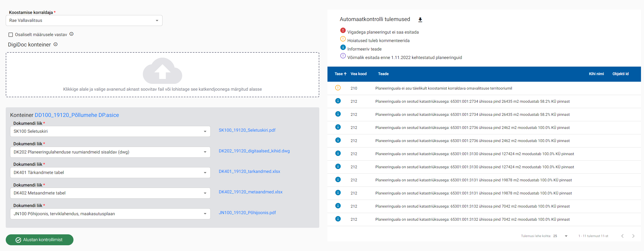The height and width of the screenshot is (251, 644).
Task: Download the Automaatkontrolli tulemused report
Action: pyautogui.click(x=420, y=20)
